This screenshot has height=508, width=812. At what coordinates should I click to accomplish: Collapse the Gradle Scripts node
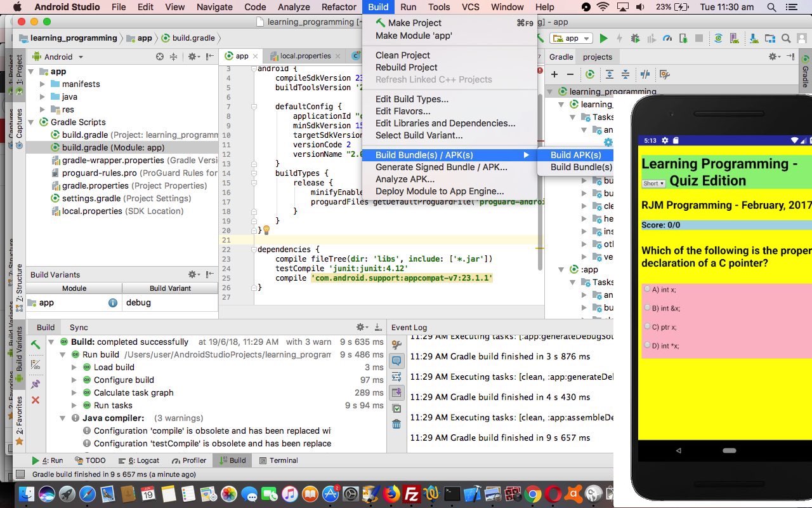31,122
